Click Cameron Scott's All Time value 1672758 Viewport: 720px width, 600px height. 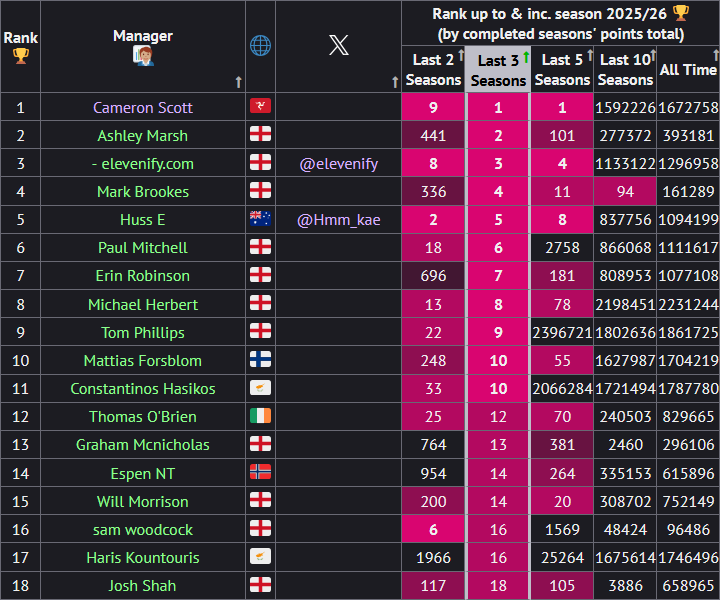[688, 107]
